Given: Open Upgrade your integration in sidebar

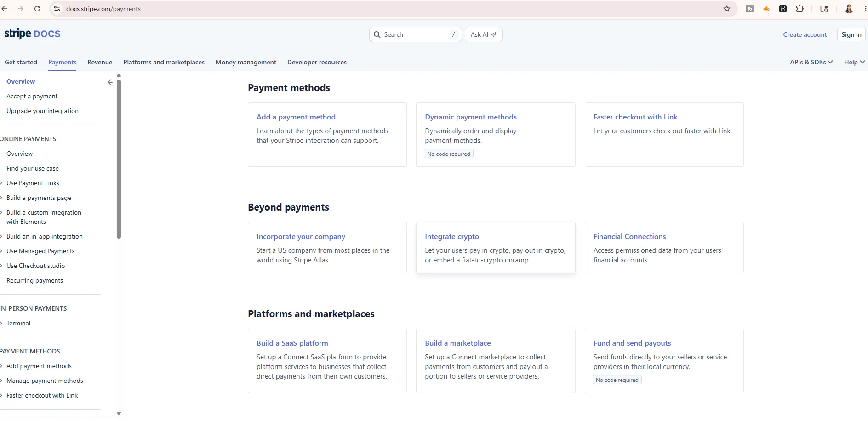Looking at the screenshot, I should pos(42,111).
